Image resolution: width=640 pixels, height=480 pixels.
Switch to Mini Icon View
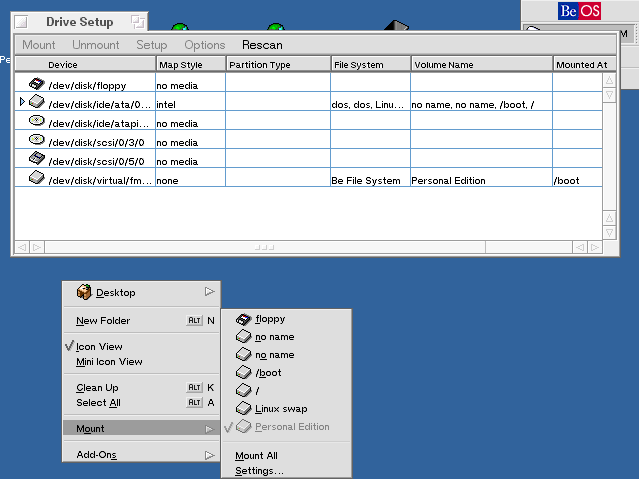click(109, 362)
